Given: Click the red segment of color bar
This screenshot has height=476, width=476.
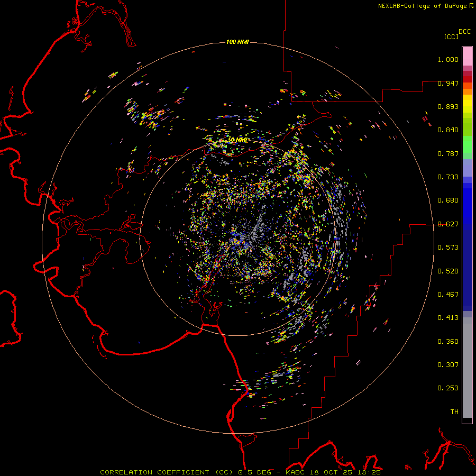Looking at the screenshot, I should tap(467, 79).
